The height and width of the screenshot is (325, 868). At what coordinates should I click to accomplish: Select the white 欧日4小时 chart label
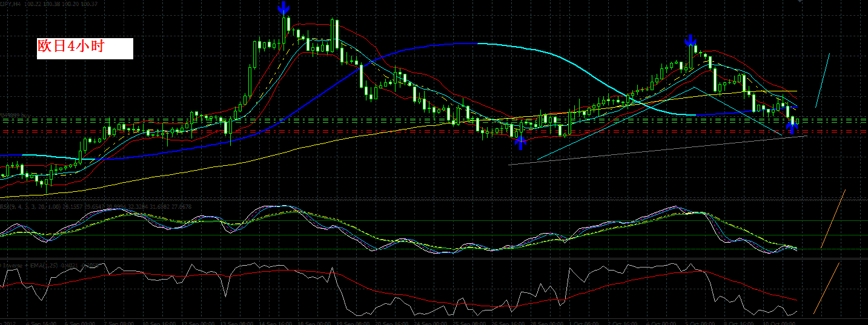(85, 48)
